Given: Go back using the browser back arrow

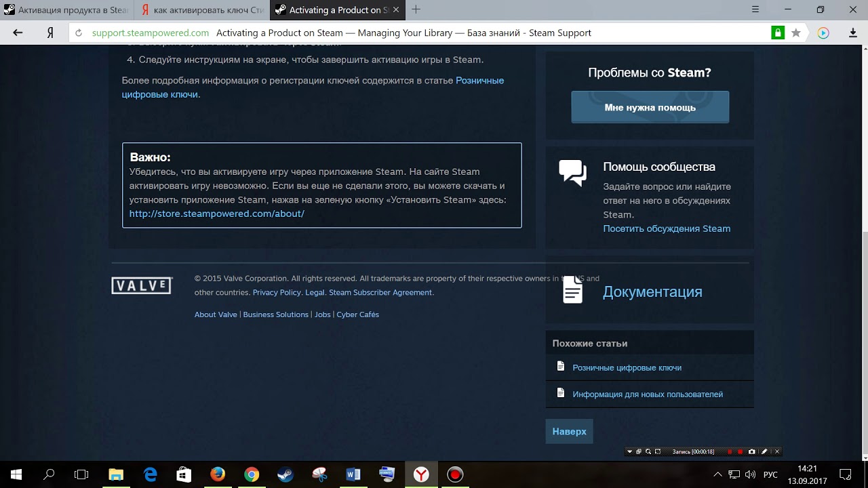Looking at the screenshot, I should pos(18,33).
